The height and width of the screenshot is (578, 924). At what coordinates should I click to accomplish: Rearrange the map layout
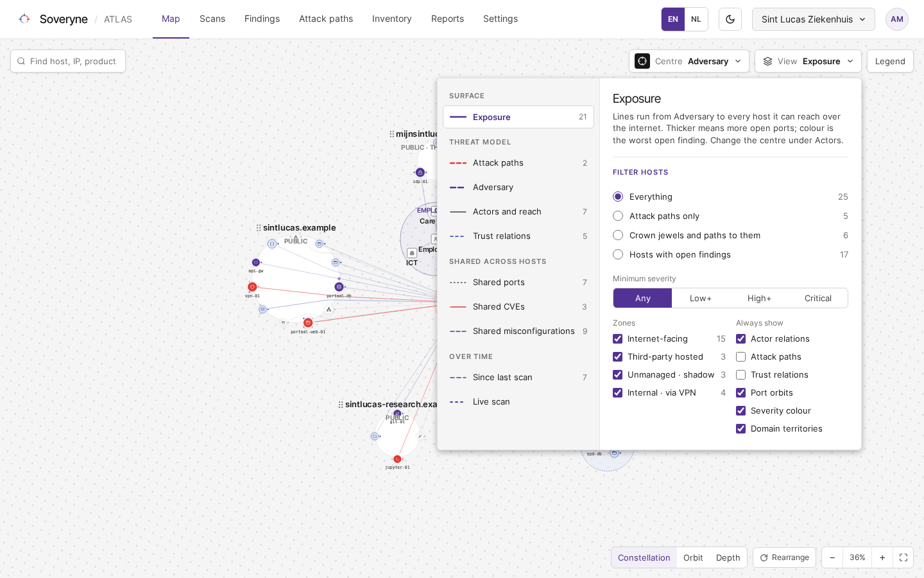point(784,557)
